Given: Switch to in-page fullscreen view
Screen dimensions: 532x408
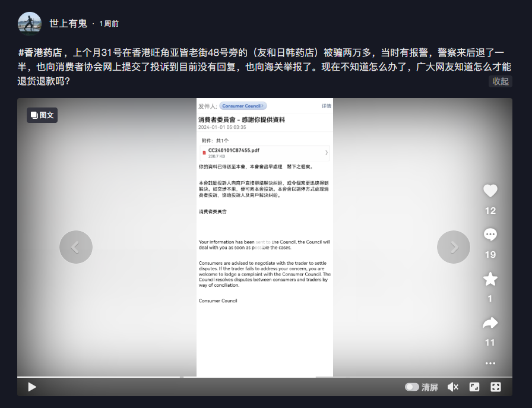Looking at the screenshot, I should tap(474, 387).
